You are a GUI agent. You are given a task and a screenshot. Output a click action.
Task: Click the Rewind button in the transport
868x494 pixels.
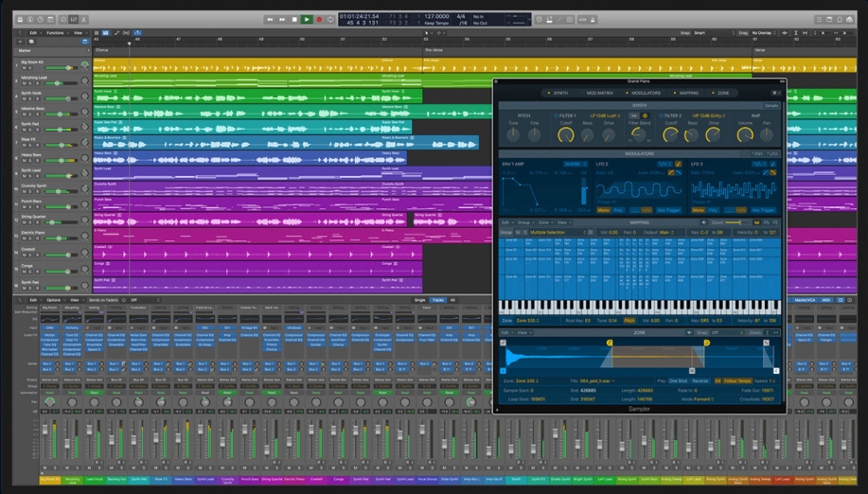[x=270, y=19]
